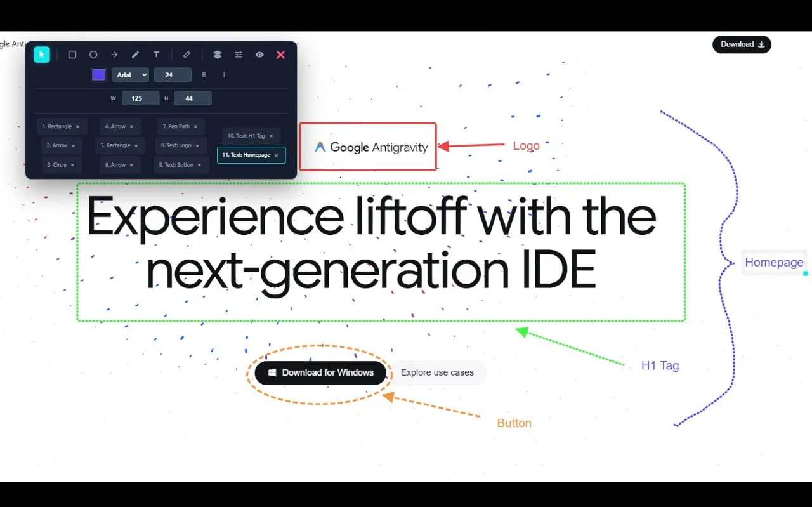
Task: Toggle annotation visibility with eye icon
Action: [259, 55]
